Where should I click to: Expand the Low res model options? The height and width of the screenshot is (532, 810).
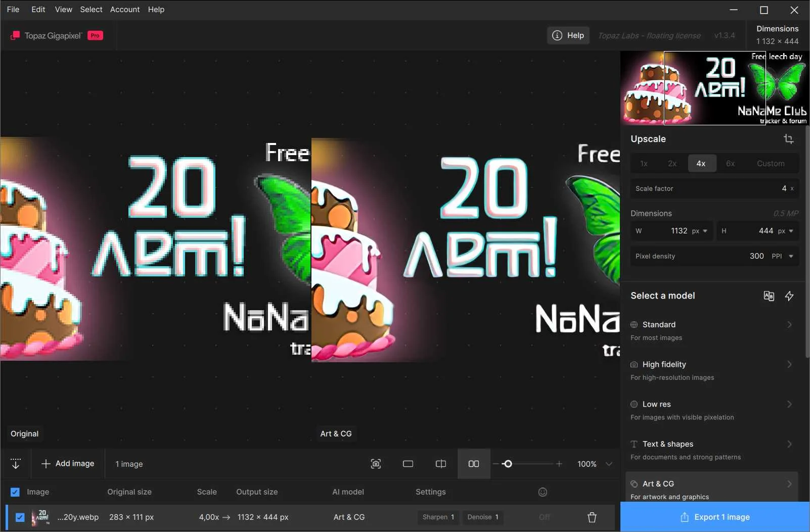pyautogui.click(x=789, y=404)
